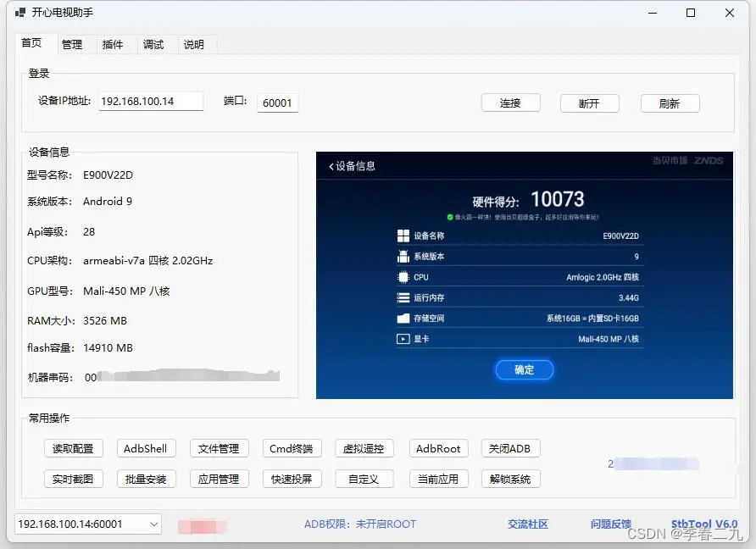
Task: Click the 设备IP地址 input field
Action: coord(151,100)
